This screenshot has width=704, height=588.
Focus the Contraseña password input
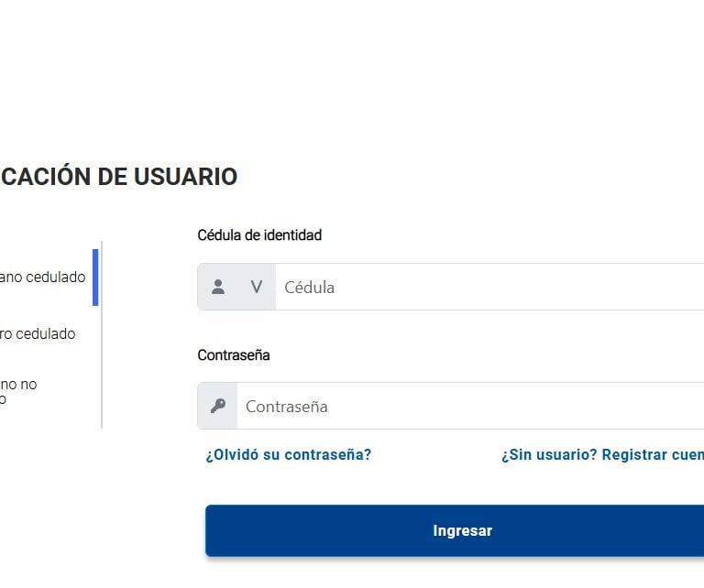[470, 406]
